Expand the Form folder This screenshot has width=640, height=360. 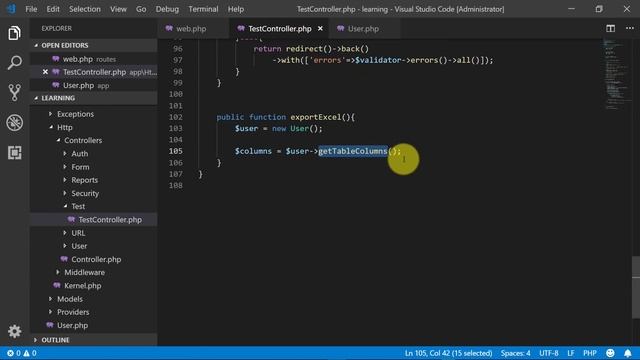click(x=80, y=167)
